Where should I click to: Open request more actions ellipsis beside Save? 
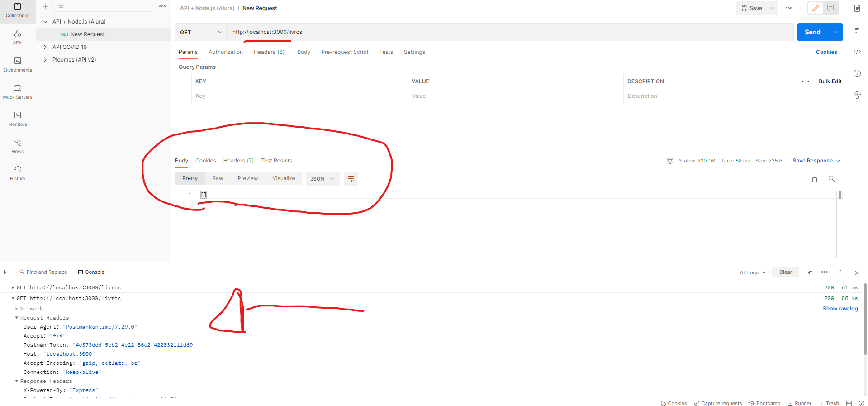point(789,8)
